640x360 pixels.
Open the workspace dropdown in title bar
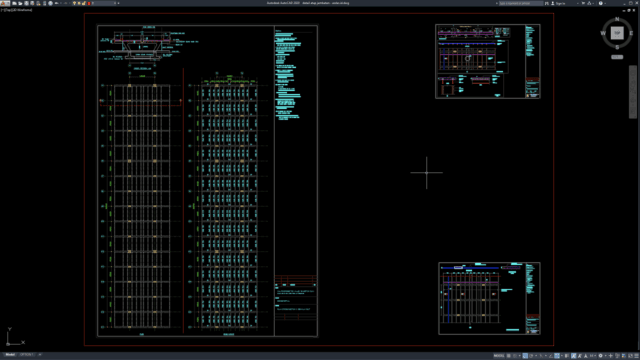(104, 3)
